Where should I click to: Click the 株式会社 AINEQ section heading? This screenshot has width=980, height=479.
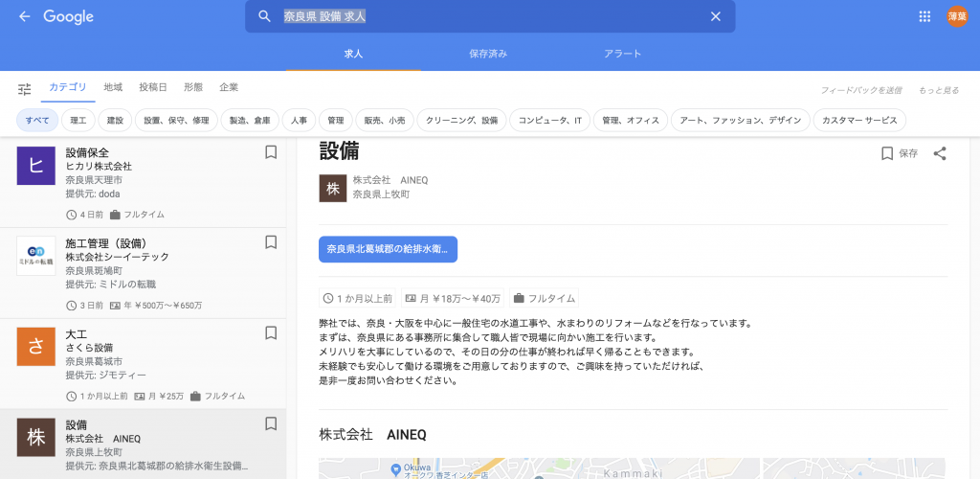tap(372, 435)
